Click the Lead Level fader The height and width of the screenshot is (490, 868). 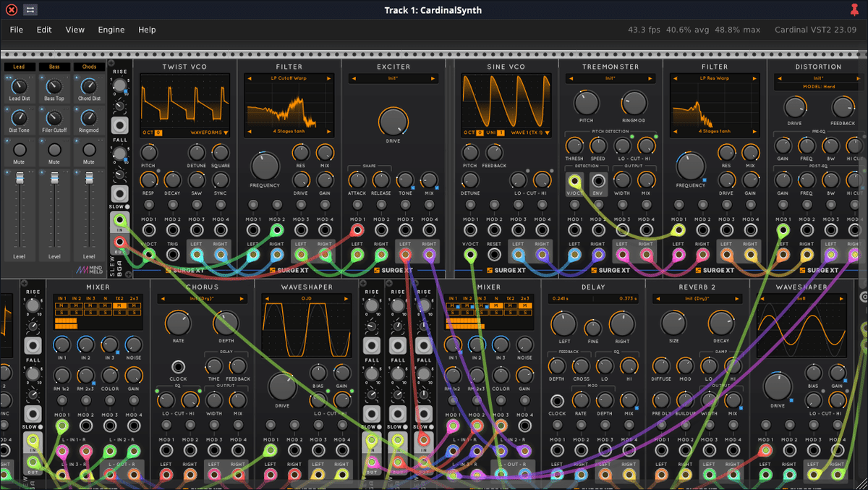point(20,178)
